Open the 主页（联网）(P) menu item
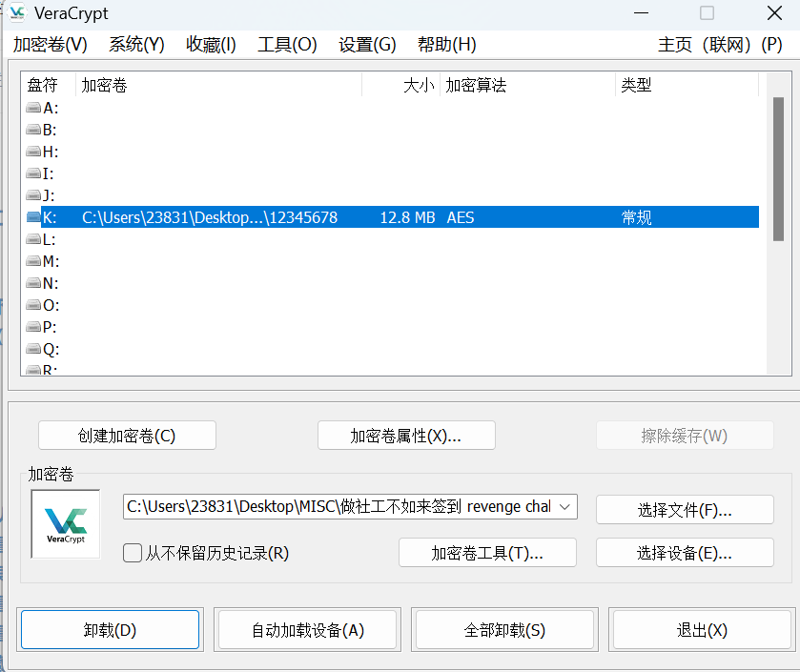This screenshot has width=800, height=672. tap(720, 45)
